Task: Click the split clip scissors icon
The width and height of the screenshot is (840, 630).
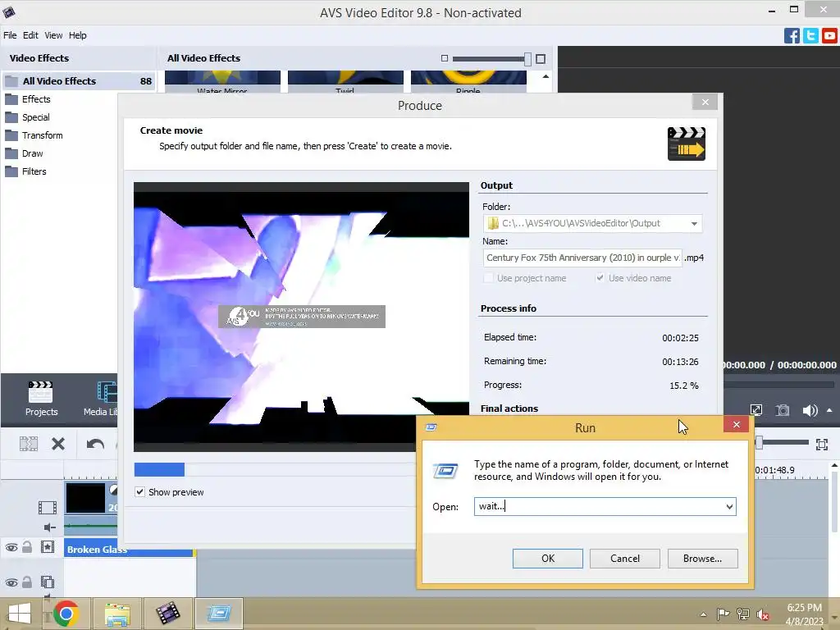Action: pyautogui.click(x=29, y=444)
